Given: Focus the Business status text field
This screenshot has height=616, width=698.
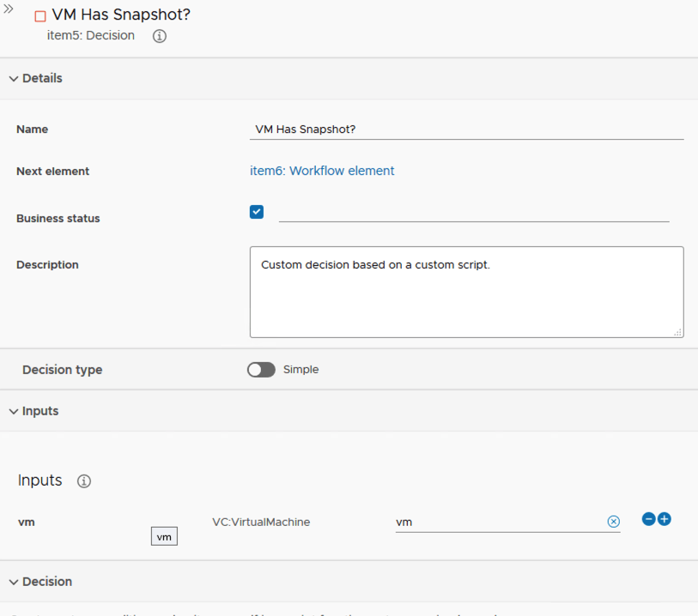Looking at the screenshot, I should (473, 212).
